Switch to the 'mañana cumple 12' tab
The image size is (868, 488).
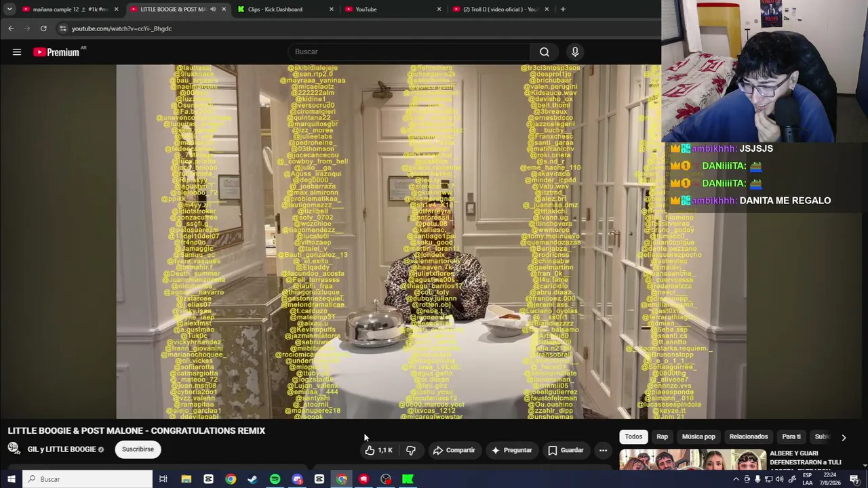pyautogui.click(x=70, y=9)
